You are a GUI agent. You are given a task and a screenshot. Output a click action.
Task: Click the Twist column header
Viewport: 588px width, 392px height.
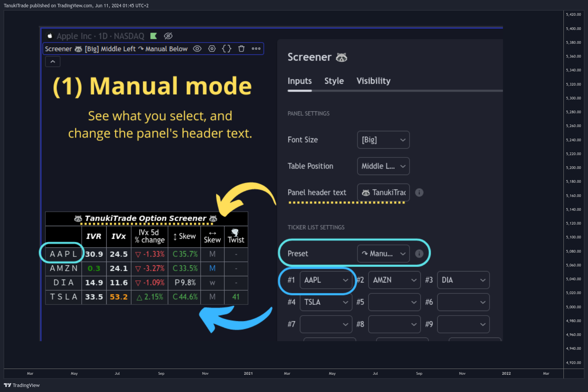click(x=236, y=237)
